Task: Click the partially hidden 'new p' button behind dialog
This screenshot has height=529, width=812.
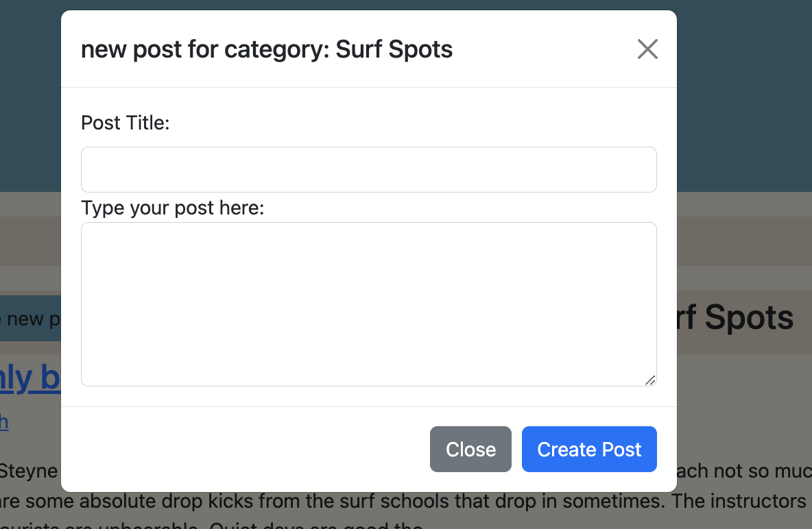Action: [31, 319]
